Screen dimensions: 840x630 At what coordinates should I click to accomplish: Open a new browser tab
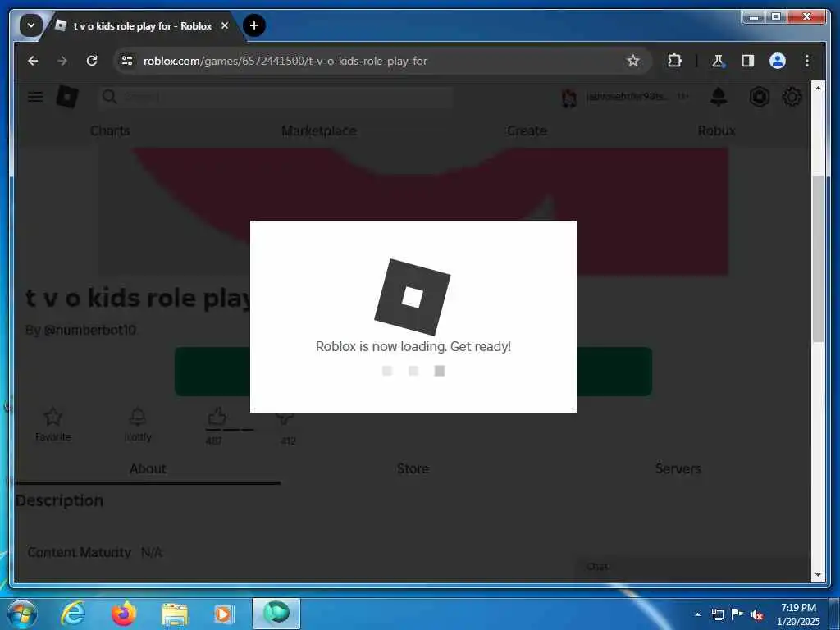(254, 25)
